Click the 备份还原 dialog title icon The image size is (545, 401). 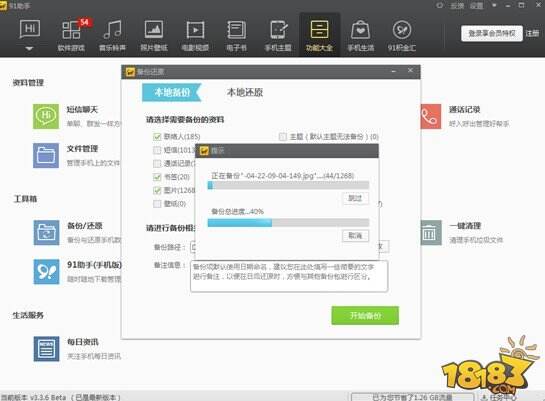[130, 72]
